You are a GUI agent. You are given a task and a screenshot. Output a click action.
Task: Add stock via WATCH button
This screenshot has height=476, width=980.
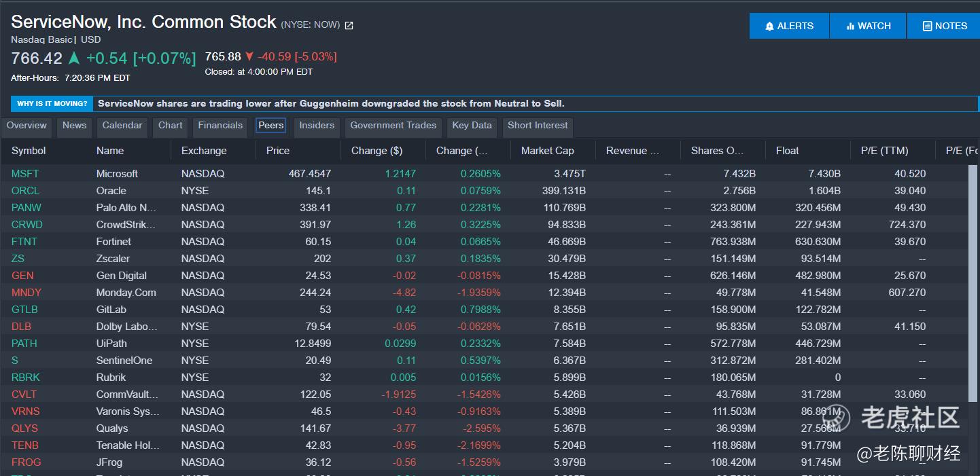pyautogui.click(x=868, y=26)
